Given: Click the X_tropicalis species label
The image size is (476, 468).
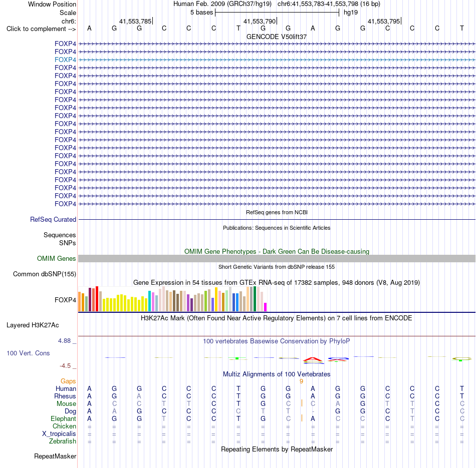Looking at the screenshot, I should 59,434.
